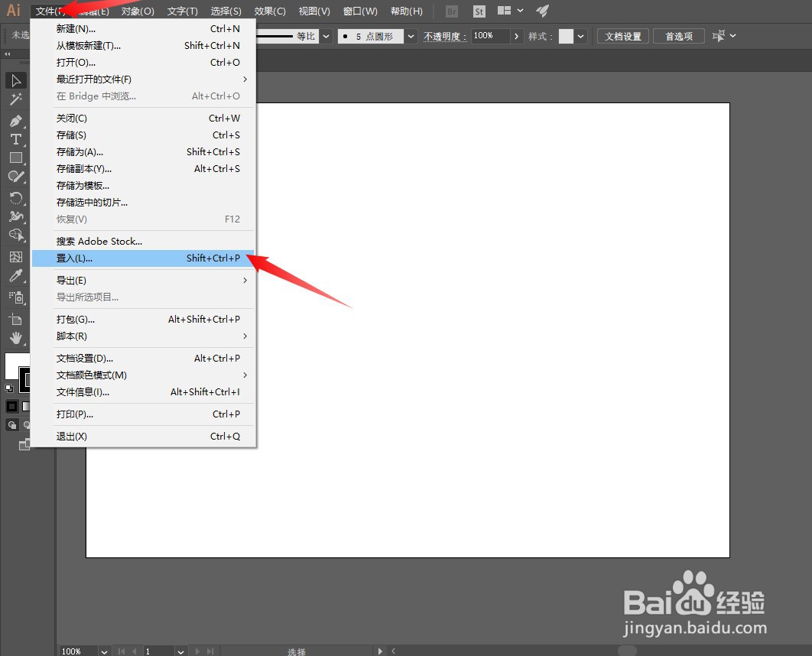The height and width of the screenshot is (656, 812).
Task: Click status bar play triangle
Action: coord(380,651)
